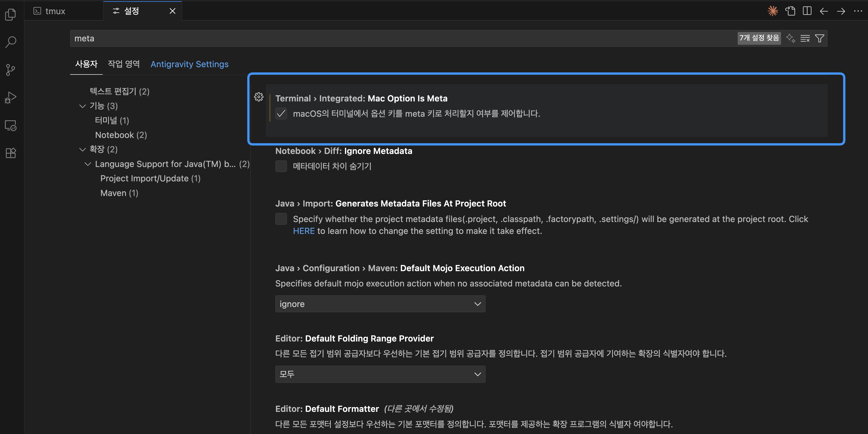Screen dimensions: 868x434
Task: Check Generates Metadata Files At Project Root
Action: [281, 219]
